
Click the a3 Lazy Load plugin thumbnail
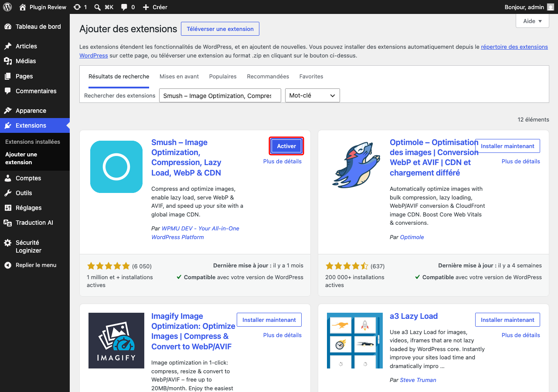coord(355,341)
